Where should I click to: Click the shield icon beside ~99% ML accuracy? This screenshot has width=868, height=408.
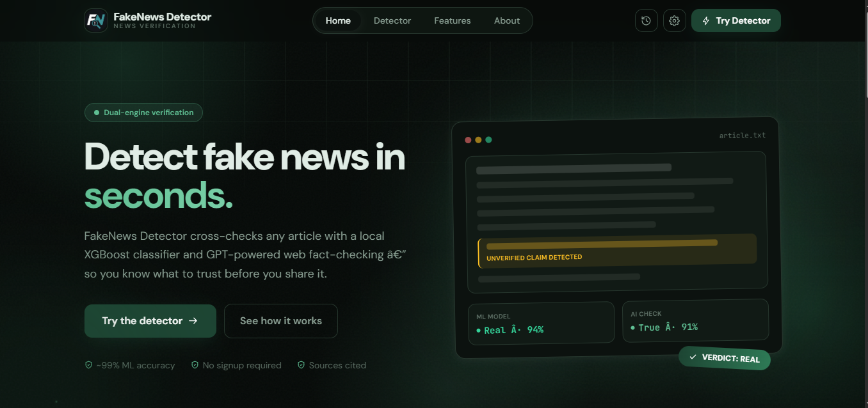[88, 365]
